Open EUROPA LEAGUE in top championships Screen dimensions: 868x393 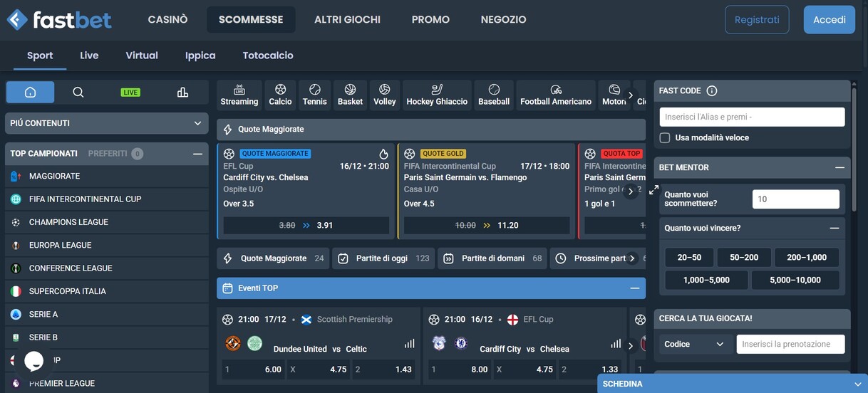click(107, 246)
